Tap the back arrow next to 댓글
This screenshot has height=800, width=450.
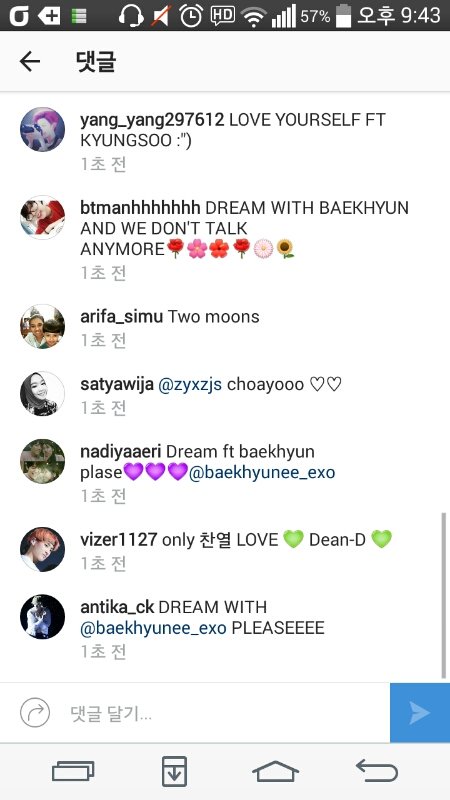click(30, 62)
